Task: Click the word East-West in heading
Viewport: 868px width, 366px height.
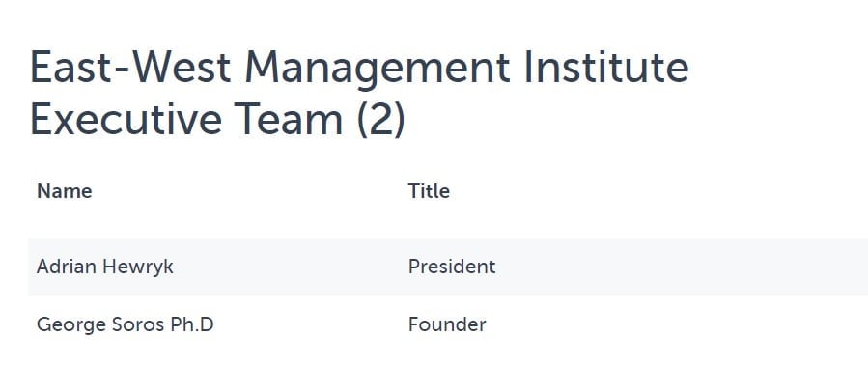Action: (130, 67)
